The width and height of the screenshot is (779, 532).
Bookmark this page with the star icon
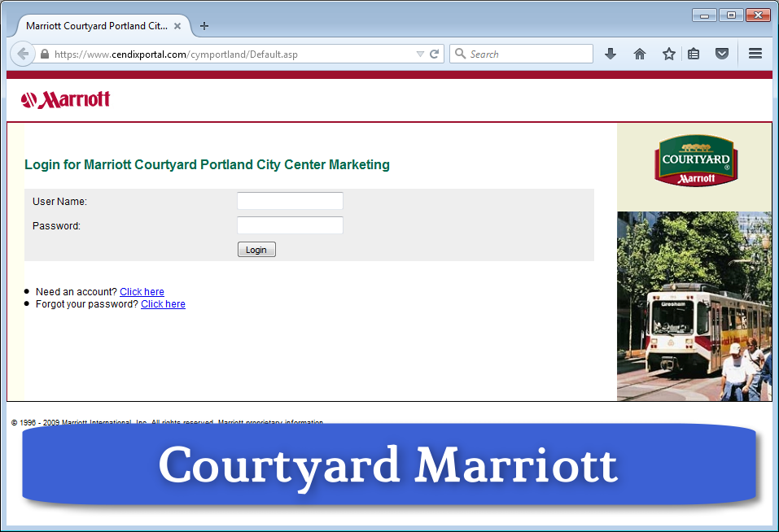tap(669, 54)
